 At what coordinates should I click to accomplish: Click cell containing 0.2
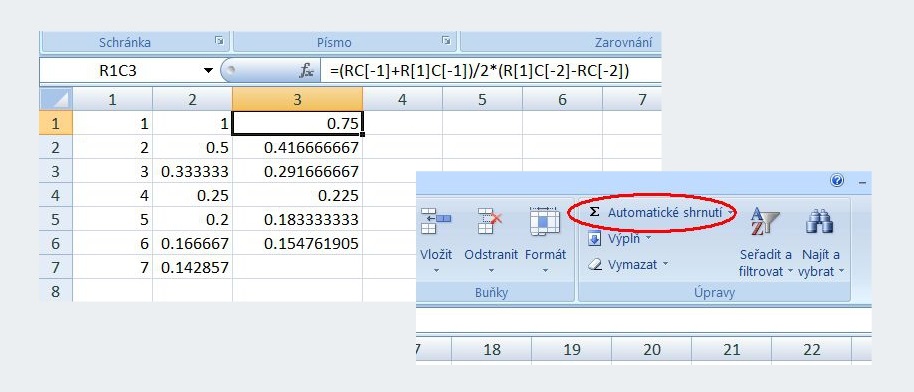click(192, 219)
